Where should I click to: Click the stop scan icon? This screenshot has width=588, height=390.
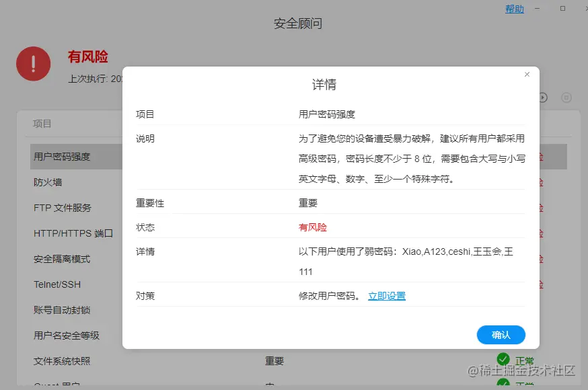566,97
